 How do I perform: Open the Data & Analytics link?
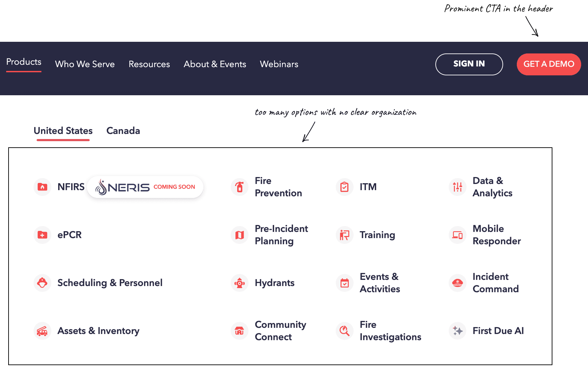pos(493,187)
